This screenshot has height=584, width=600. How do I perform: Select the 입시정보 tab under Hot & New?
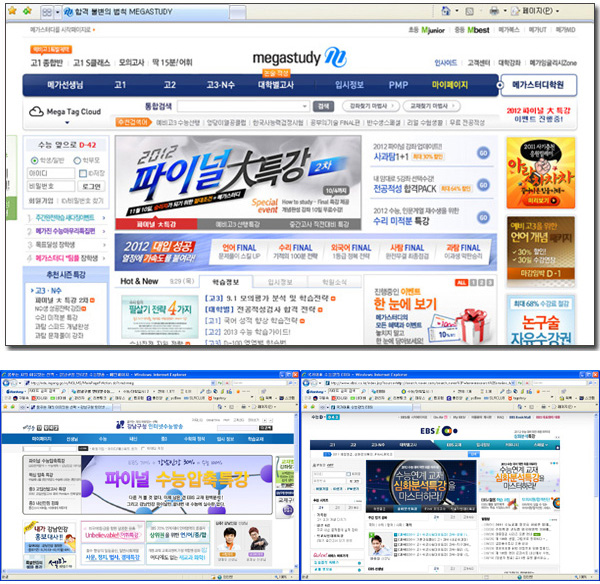(280, 282)
